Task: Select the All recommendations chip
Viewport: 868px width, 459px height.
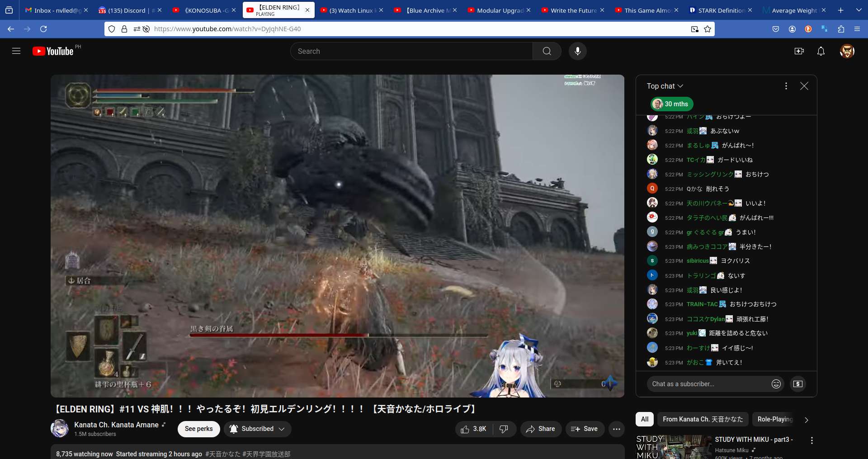Action: pos(645,419)
